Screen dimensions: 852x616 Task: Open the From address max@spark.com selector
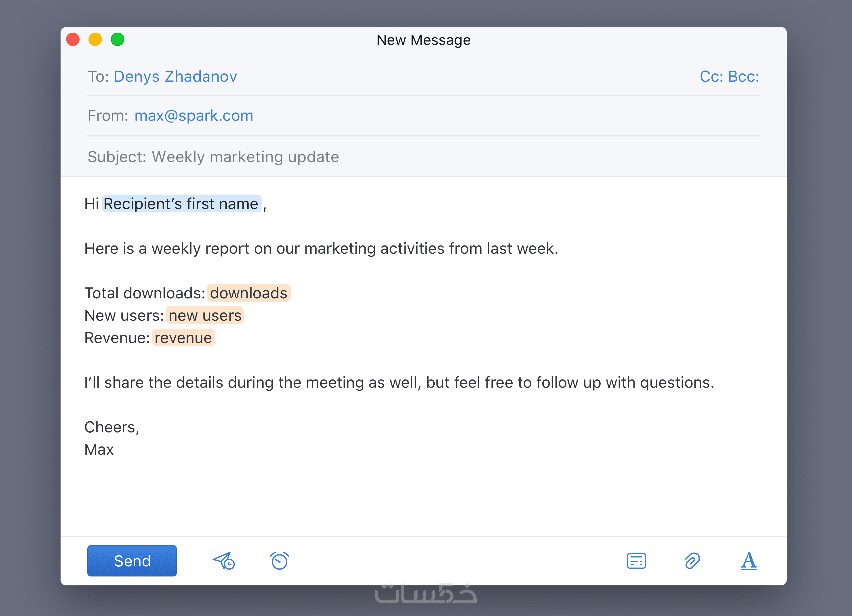[x=194, y=116]
